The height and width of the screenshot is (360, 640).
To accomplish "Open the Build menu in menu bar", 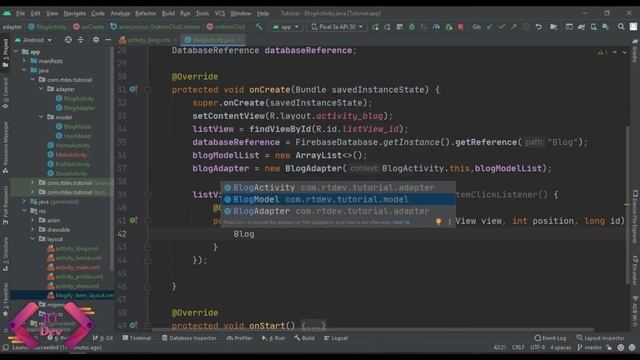I will (x=168, y=13).
